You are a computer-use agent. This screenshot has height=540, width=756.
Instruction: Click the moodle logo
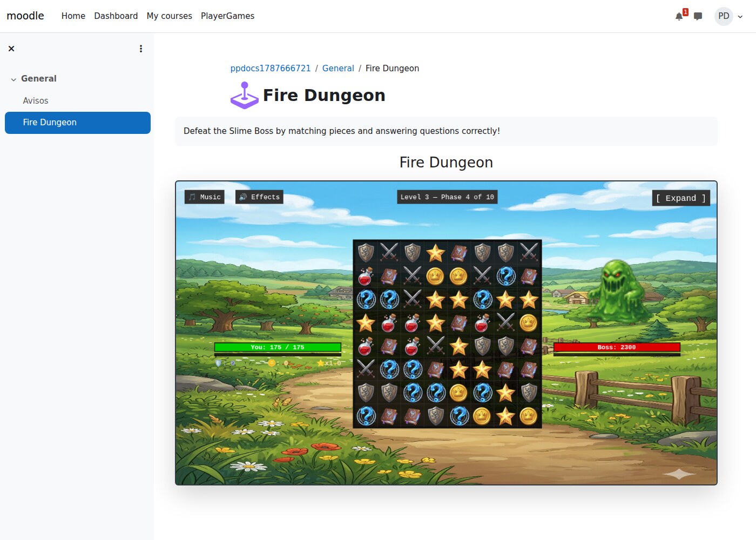point(25,16)
